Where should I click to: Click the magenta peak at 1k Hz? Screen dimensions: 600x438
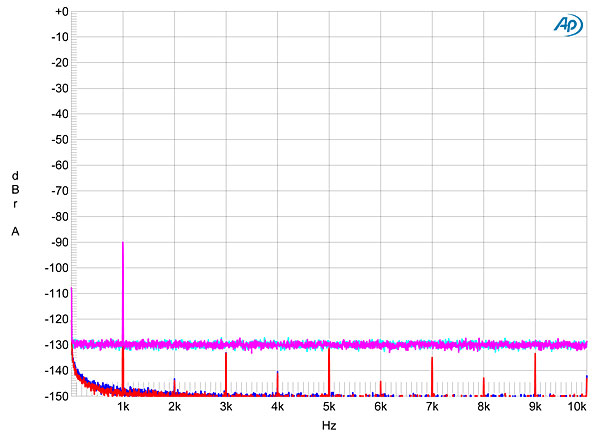123,291
